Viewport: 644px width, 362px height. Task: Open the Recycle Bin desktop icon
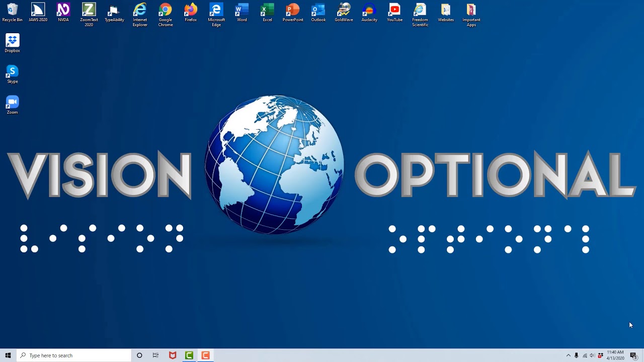[12, 13]
